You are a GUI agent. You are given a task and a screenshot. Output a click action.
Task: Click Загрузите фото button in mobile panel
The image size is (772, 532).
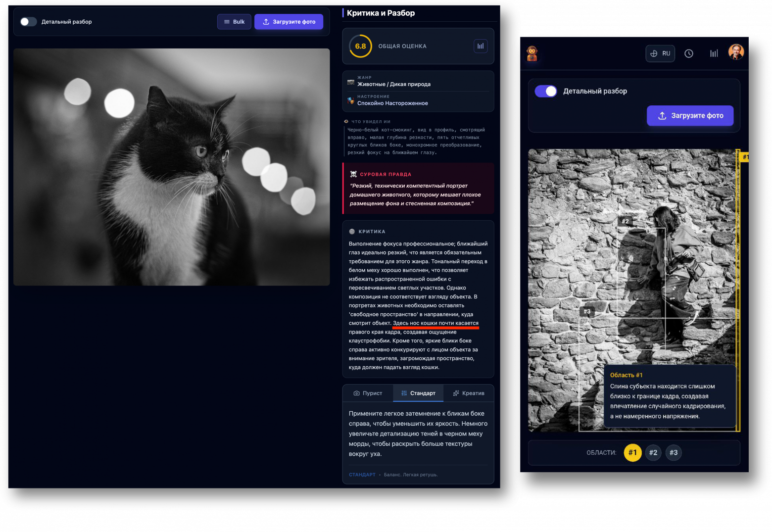690,116
